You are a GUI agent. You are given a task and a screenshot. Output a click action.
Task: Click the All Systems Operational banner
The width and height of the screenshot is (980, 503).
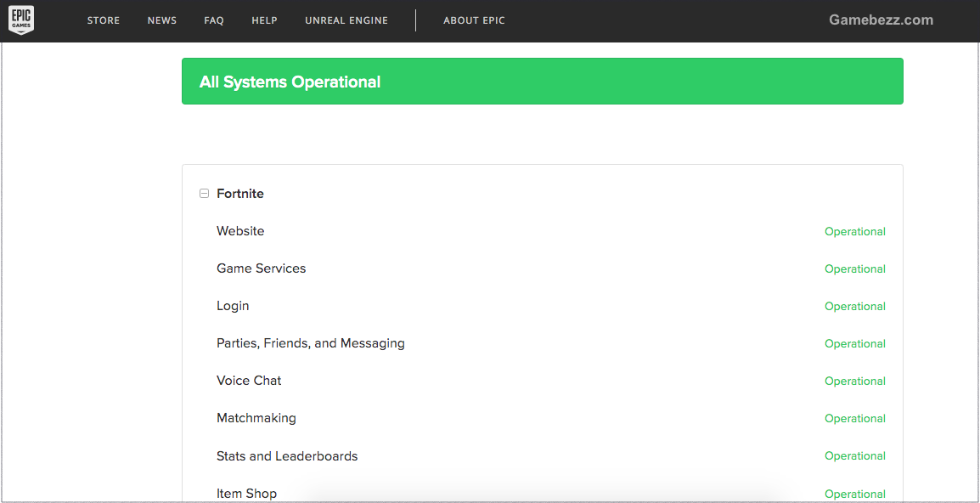coord(542,82)
